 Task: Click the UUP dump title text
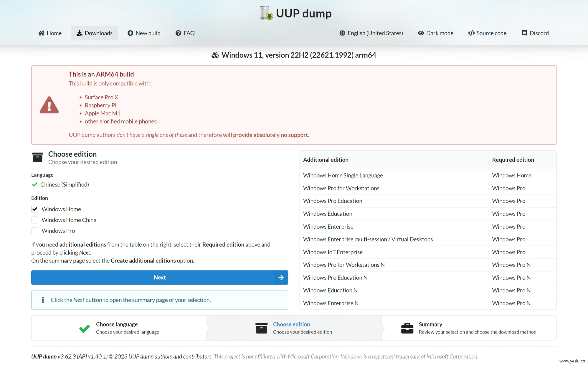(x=304, y=13)
